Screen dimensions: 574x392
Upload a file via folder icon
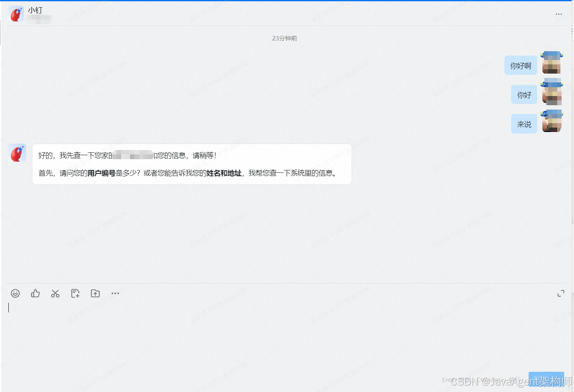[95, 293]
